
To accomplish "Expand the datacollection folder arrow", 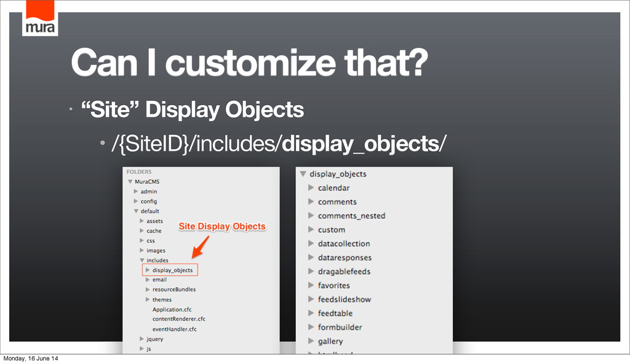I will pyautogui.click(x=311, y=243).
